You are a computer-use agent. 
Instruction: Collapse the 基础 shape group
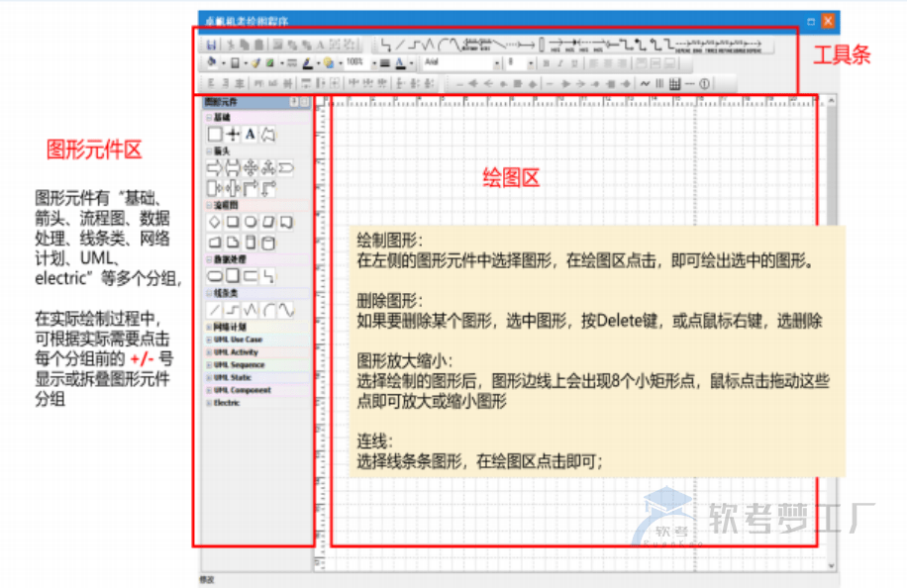tap(209, 117)
